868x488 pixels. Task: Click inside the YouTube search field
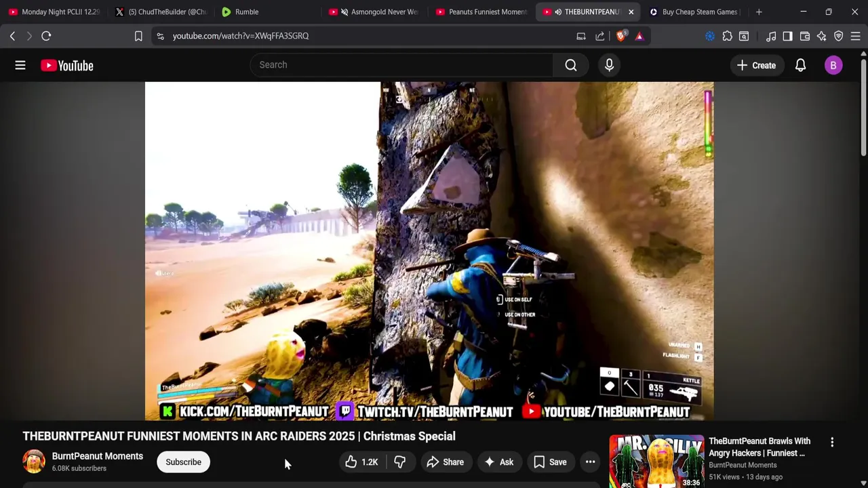401,65
